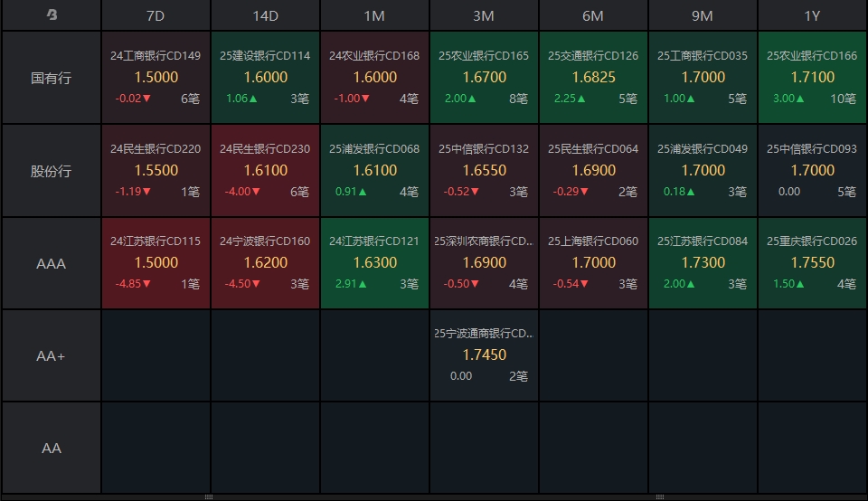Open the 24江苏银行CD121 cell
Screen dimensions: 868x501
click(374, 263)
